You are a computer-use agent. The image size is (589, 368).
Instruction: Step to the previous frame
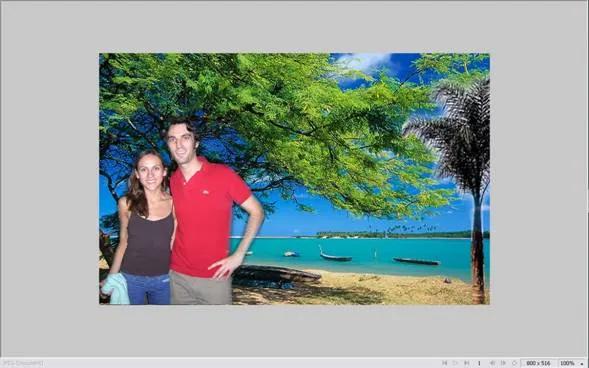pyautogui.click(x=492, y=363)
